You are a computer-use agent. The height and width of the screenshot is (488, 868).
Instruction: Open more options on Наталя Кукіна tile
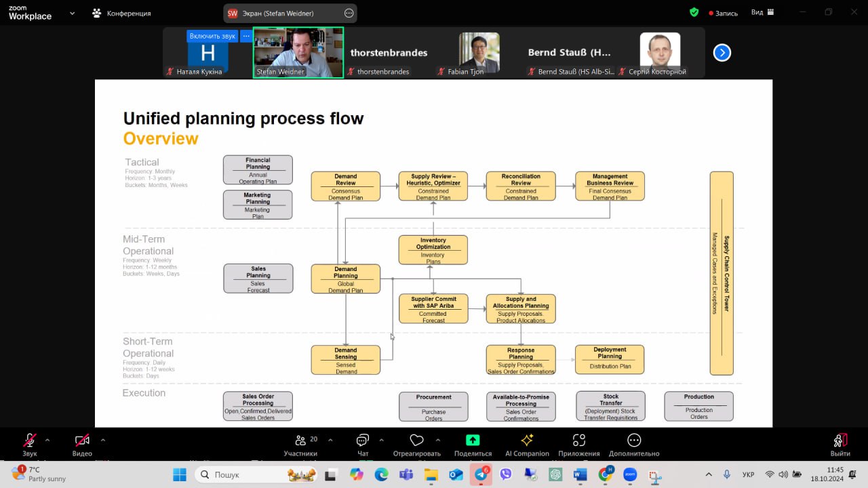pos(246,36)
